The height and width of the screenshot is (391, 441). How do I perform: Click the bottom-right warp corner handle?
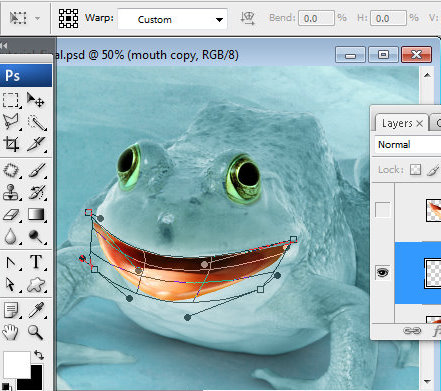pos(261,289)
